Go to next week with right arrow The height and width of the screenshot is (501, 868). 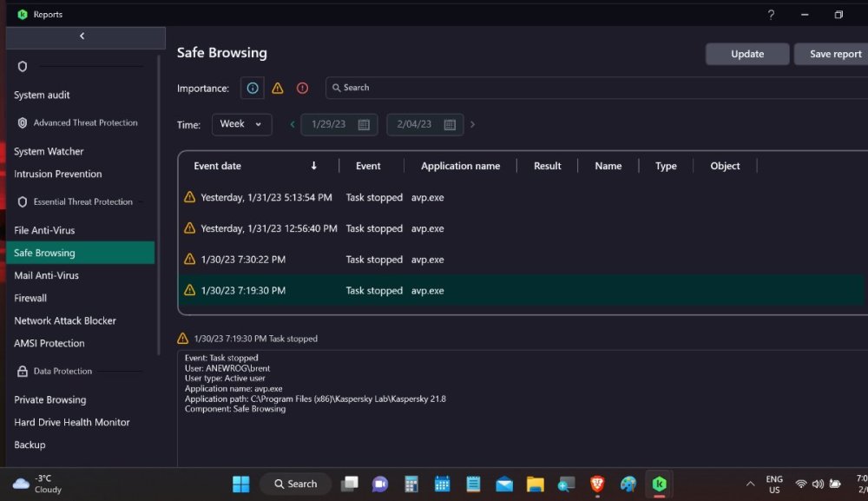click(473, 124)
